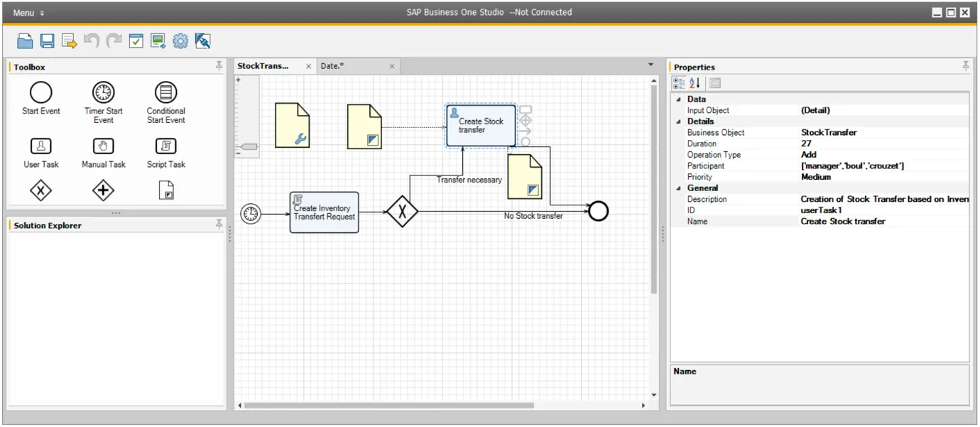Open the Menu dropdown
980x427 pixels.
[x=28, y=13]
